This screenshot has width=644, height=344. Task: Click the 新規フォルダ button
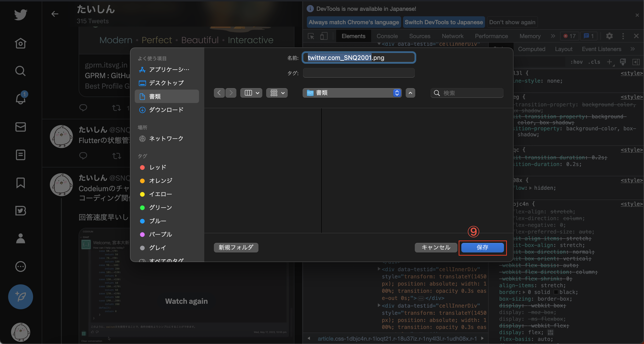coord(236,247)
